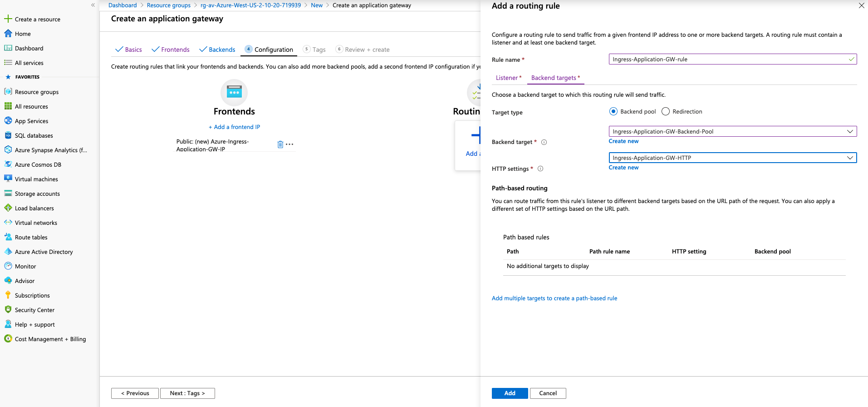Image resolution: width=868 pixels, height=407 pixels.
Task: Click the All services list icon
Action: coord(8,63)
